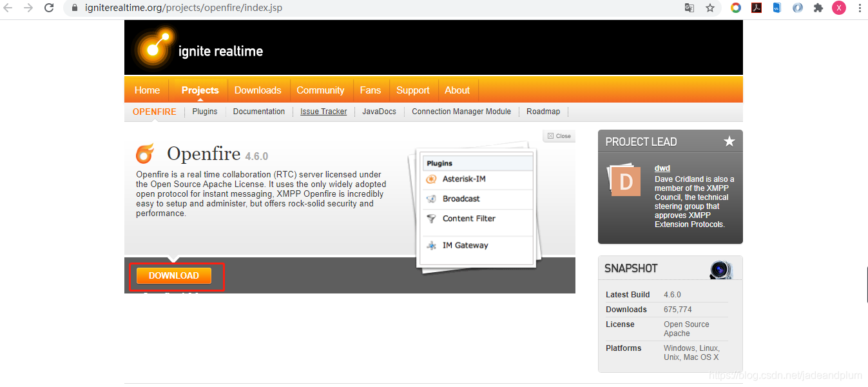Screen dimensions: 868x387
Task: Open the Community navigation tab
Action: pos(320,90)
